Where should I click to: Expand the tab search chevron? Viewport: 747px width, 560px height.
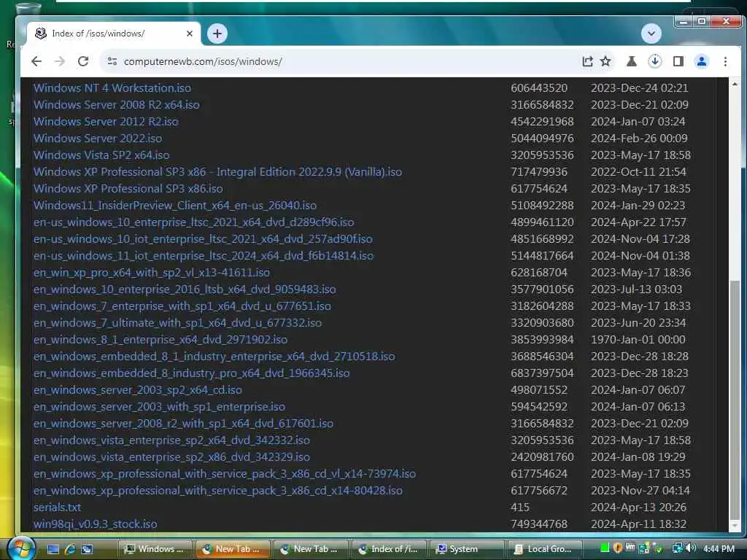click(651, 34)
